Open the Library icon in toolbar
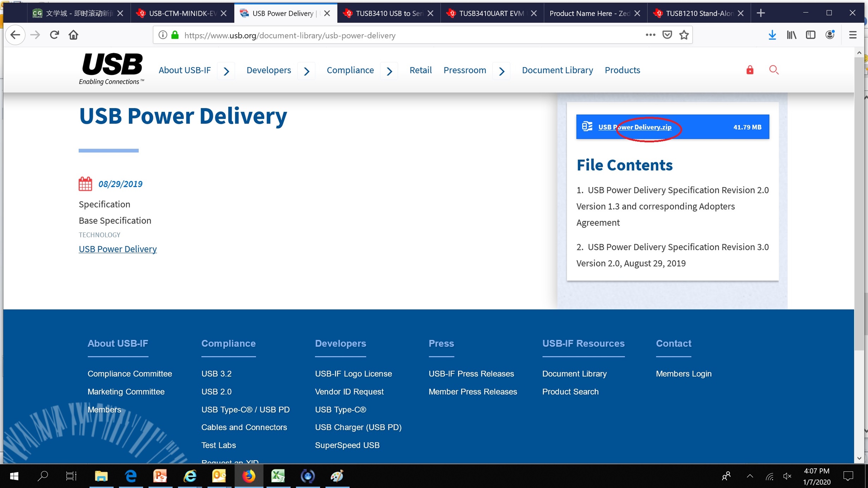This screenshot has height=488, width=868. [791, 35]
